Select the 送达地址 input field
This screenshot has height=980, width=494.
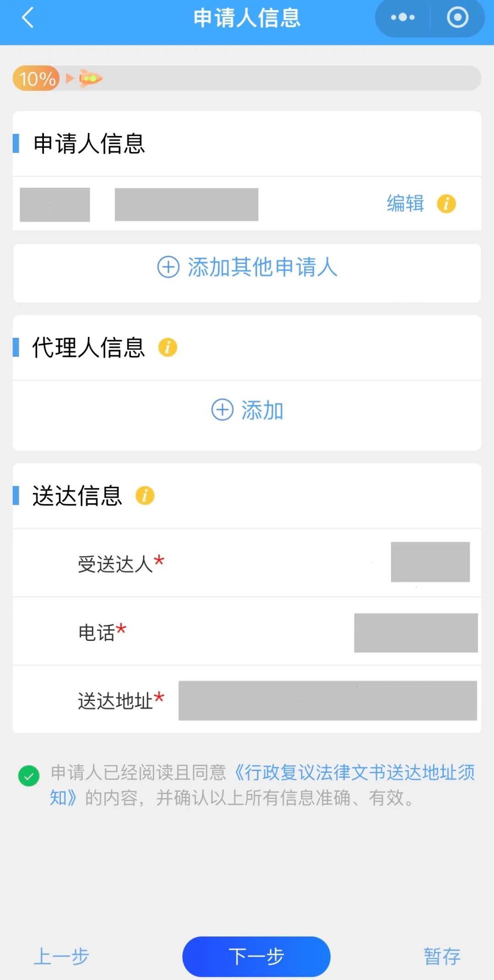click(x=327, y=700)
